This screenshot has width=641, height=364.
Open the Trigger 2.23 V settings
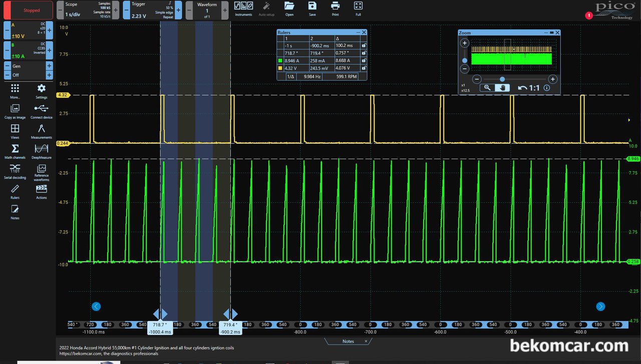152,10
